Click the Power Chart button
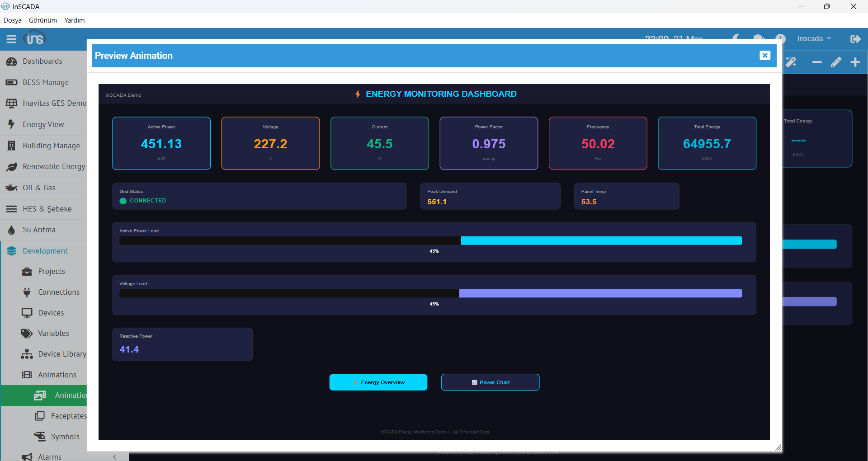Image resolution: width=868 pixels, height=461 pixels. [490, 382]
